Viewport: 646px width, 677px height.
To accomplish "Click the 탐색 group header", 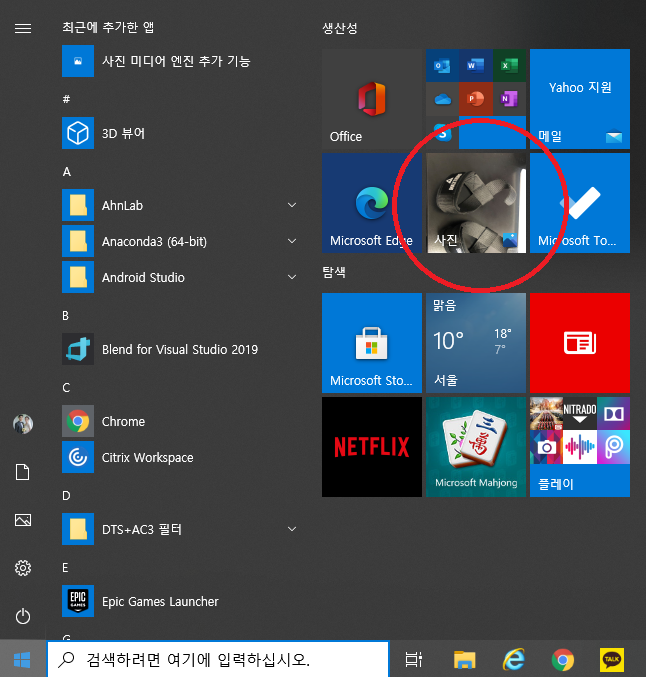I will click(334, 272).
